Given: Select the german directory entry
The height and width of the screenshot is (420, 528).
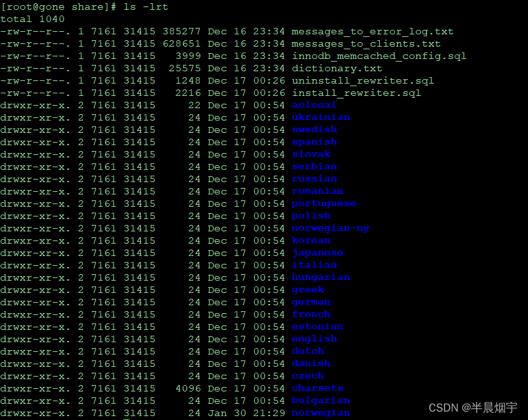Looking at the screenshot, I should pyautogui.click(x=311, y=302).
